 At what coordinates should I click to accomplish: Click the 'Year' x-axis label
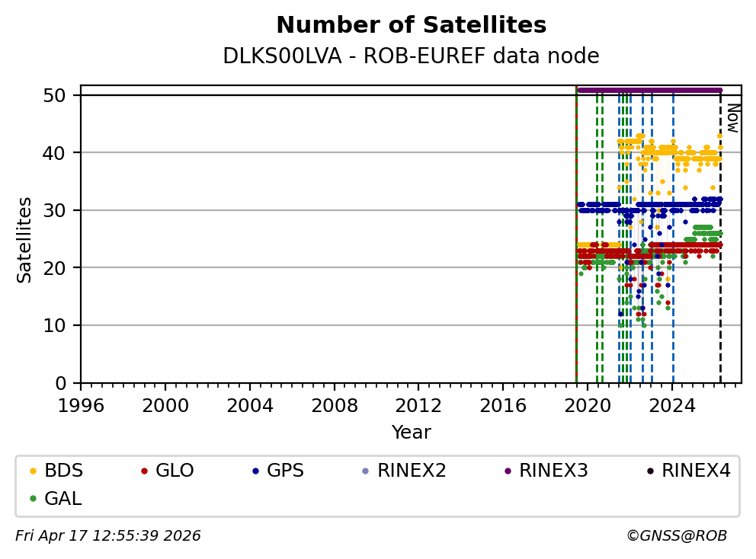pos(411,433)
